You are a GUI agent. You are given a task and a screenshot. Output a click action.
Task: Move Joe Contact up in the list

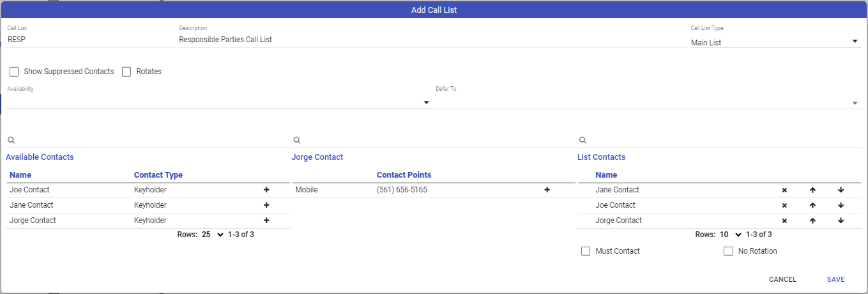point(812,205)
